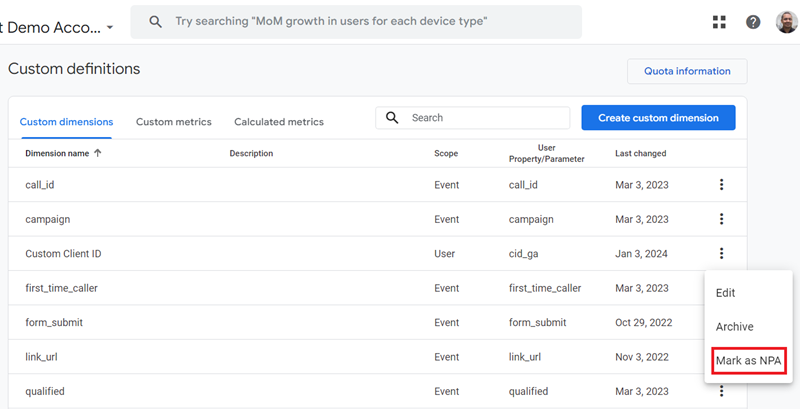
Task: Open the Google apps grid icon
Action: coord(719,22)
